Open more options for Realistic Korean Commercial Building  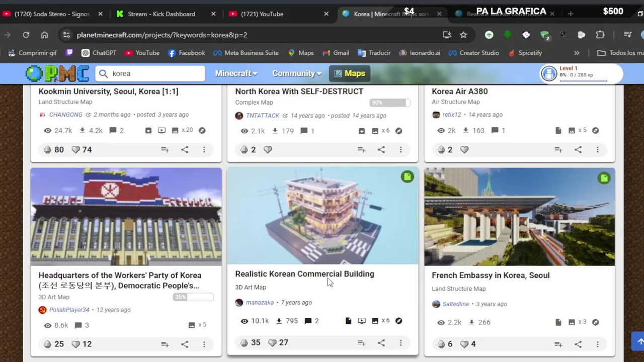pyautogui.click(x=400, y=343)
